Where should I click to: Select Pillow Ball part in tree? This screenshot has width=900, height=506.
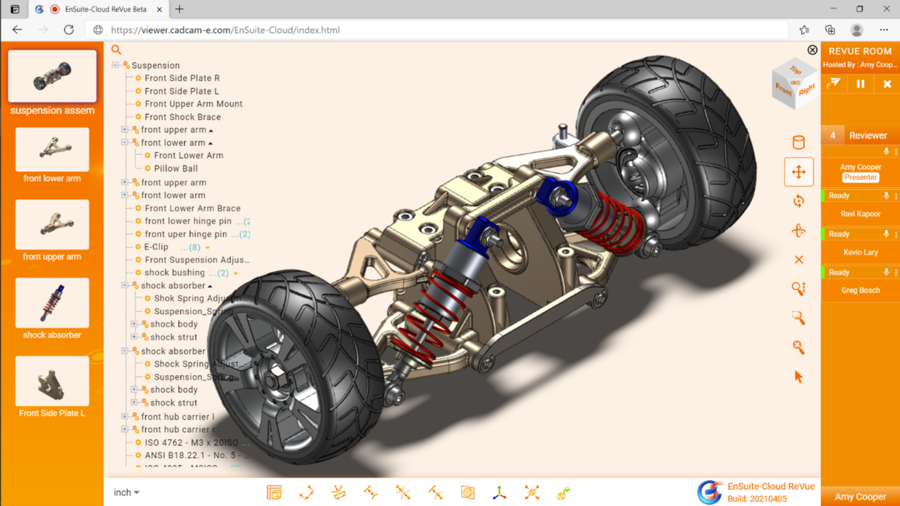(175, 169)
